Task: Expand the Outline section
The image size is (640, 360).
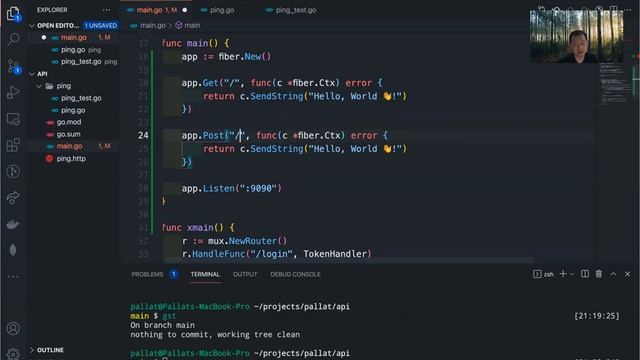Action: click(31, 350)
